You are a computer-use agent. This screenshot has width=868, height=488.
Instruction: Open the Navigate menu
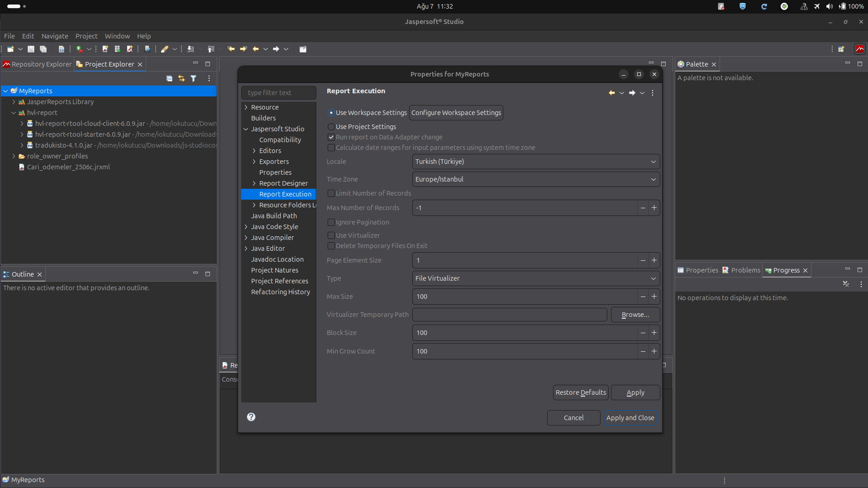[55, 36]
